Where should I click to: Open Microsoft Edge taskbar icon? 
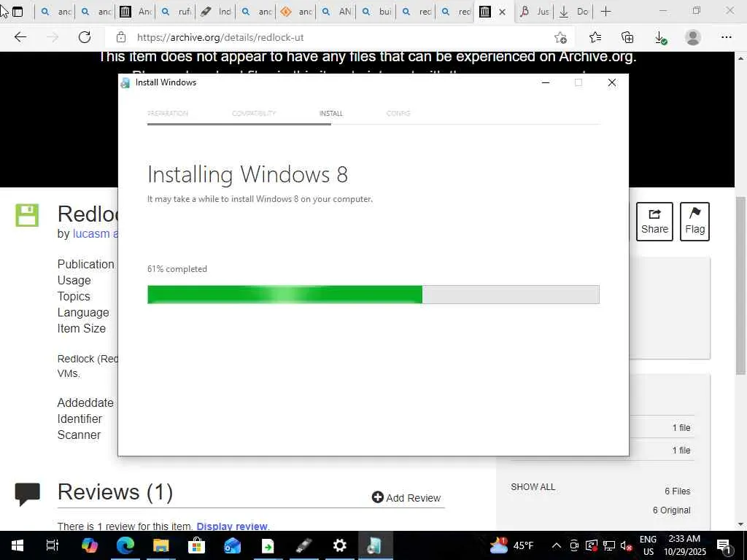tap(125, 545)
